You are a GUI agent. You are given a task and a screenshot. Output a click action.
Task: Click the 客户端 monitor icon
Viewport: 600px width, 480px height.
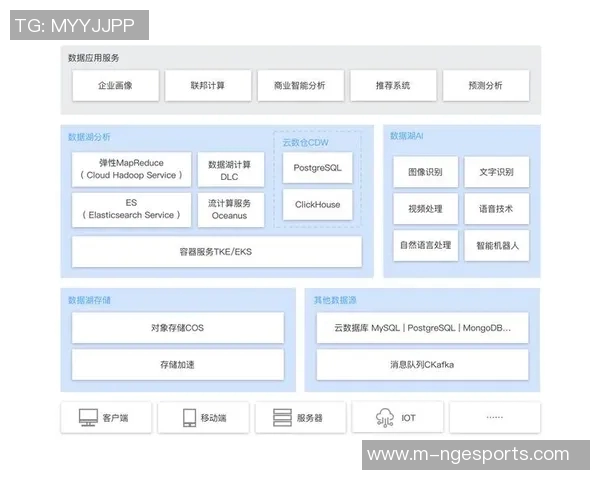[x=88, y=418]
